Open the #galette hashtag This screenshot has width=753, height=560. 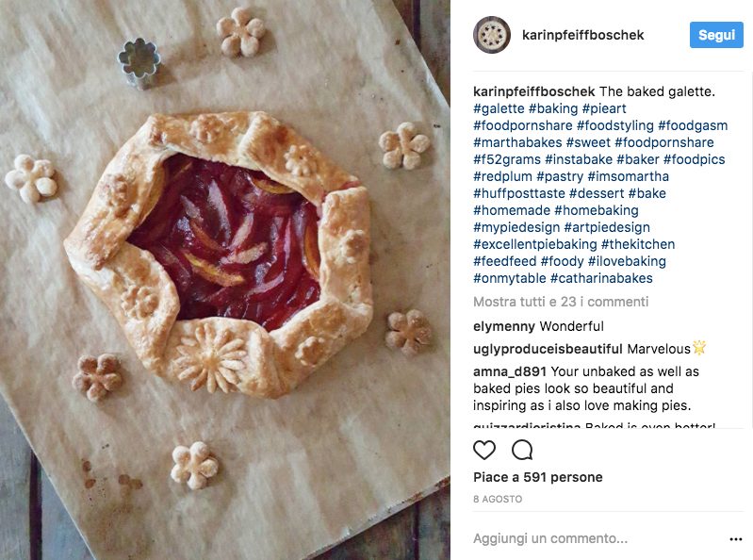click(x=499, y=108)
